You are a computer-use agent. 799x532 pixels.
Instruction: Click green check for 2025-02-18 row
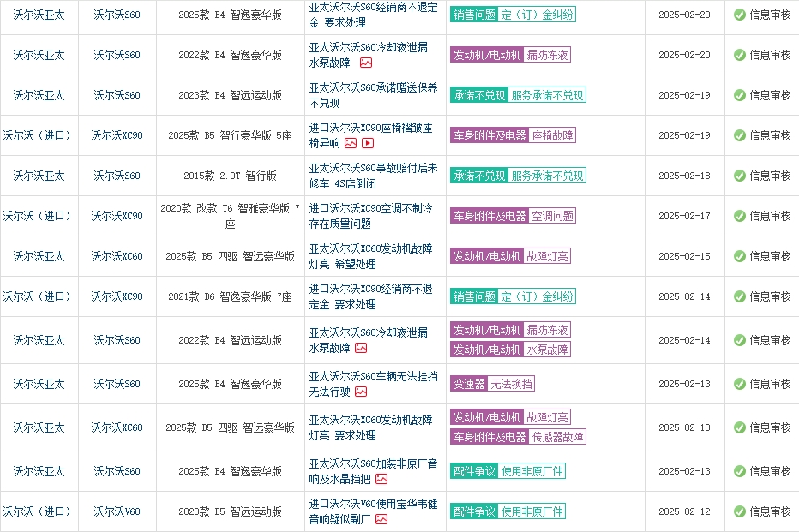739,176
